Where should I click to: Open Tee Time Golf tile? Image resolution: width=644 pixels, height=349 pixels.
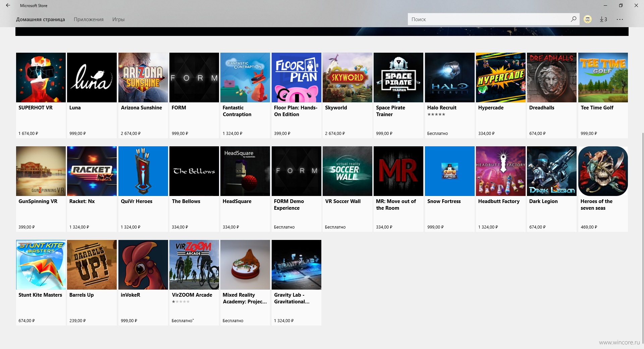pos(603,95)
